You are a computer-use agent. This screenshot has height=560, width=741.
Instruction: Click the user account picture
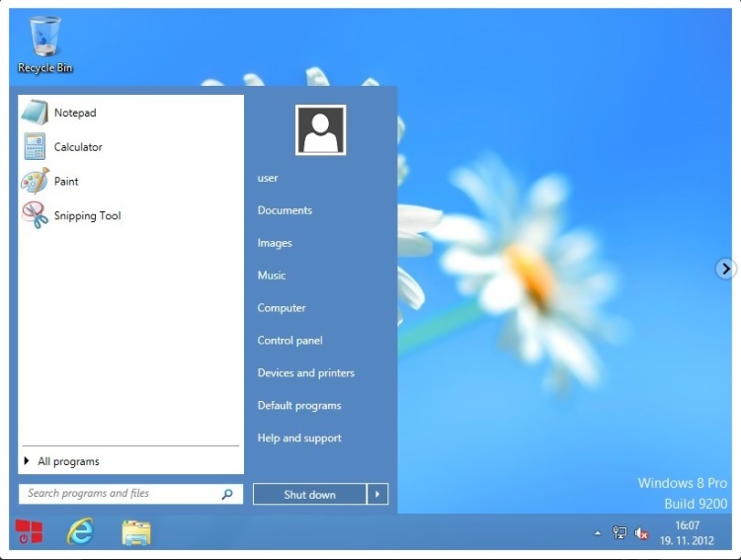pyautogui.click(x=320, y=130)
